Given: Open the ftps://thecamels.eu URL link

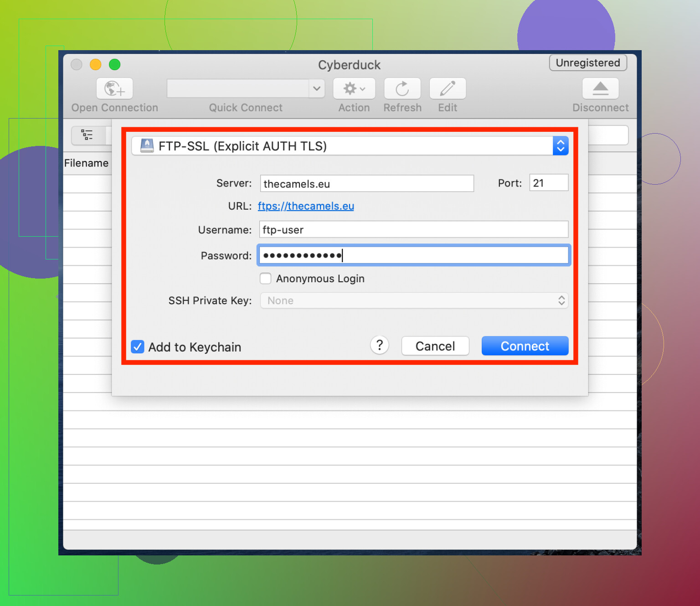Looking at the screenshot, I should point(306,206).
